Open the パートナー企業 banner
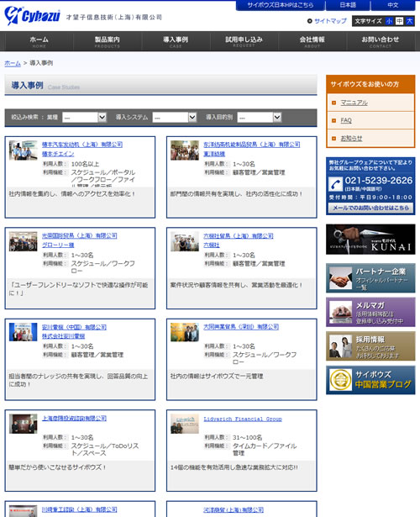420x517 pixels. tap(370, 278)
